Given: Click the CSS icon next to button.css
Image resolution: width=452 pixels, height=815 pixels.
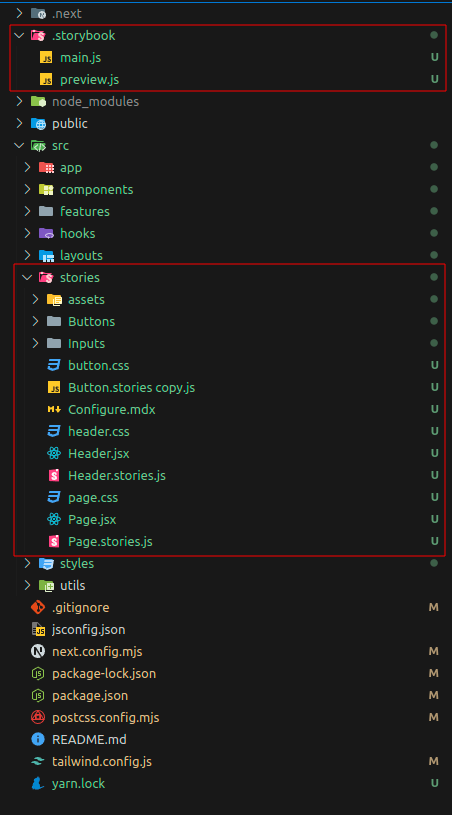Looking at the screenshot, I should [54, 365].
